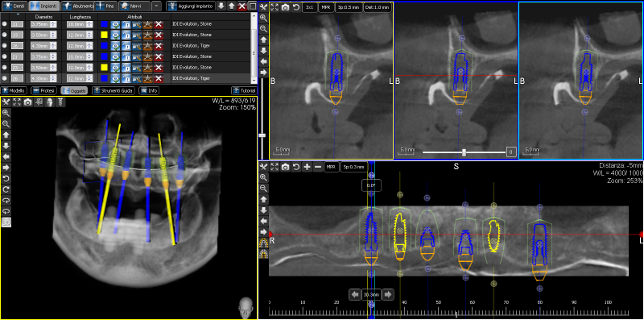Delete implant 13 with its red X
Viewport: 644px width, 320px height.
pyautogui.click(x=158, y=35)
